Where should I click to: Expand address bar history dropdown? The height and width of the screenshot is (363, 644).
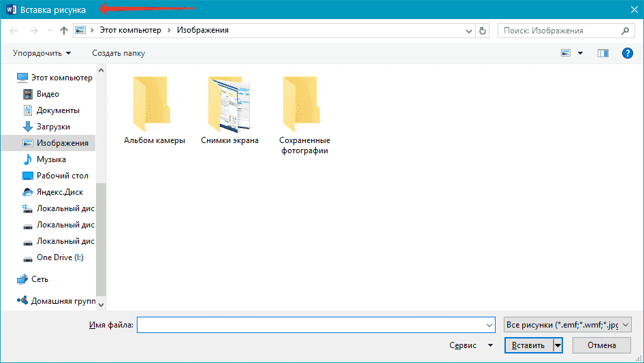tap(468, 31)
